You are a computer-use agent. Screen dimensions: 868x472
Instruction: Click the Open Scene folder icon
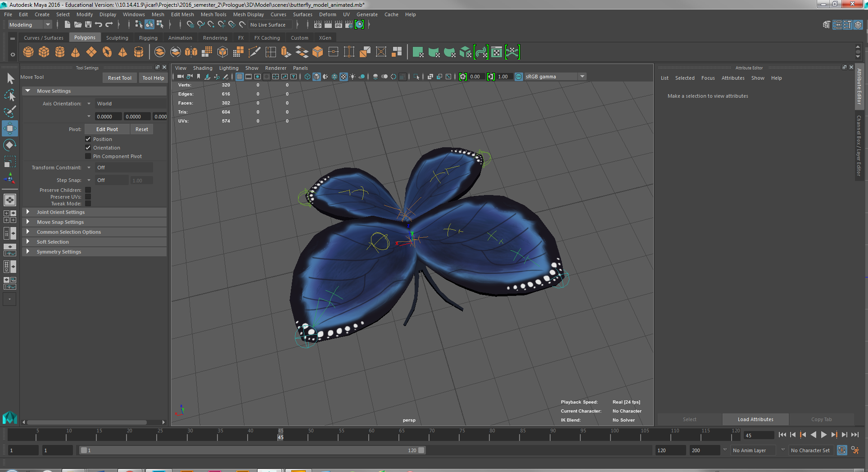(x=77, y=25)
